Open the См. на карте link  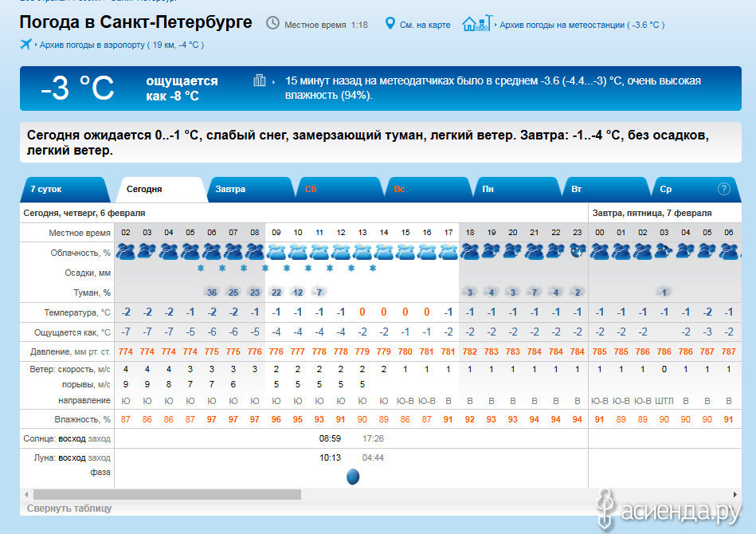(425, 25)
